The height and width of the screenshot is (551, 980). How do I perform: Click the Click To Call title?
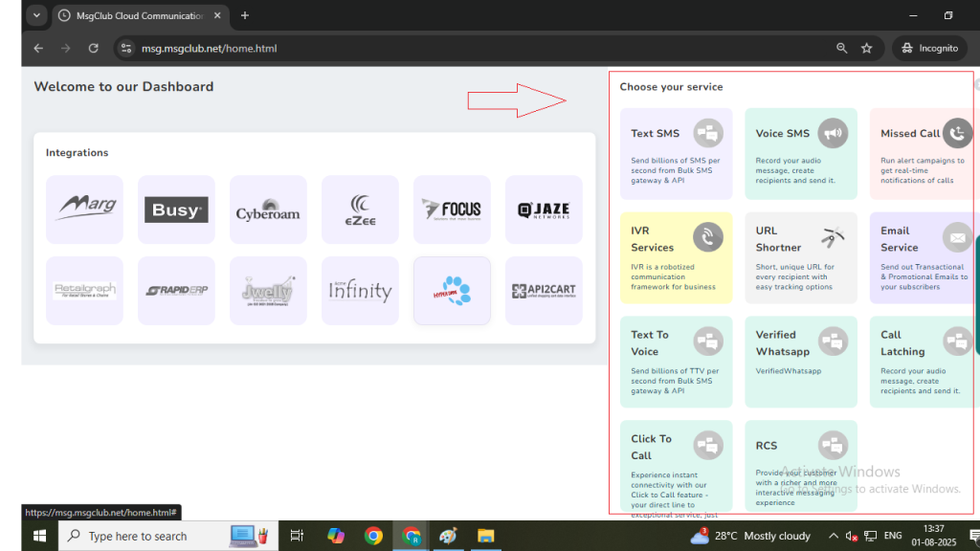651,448
